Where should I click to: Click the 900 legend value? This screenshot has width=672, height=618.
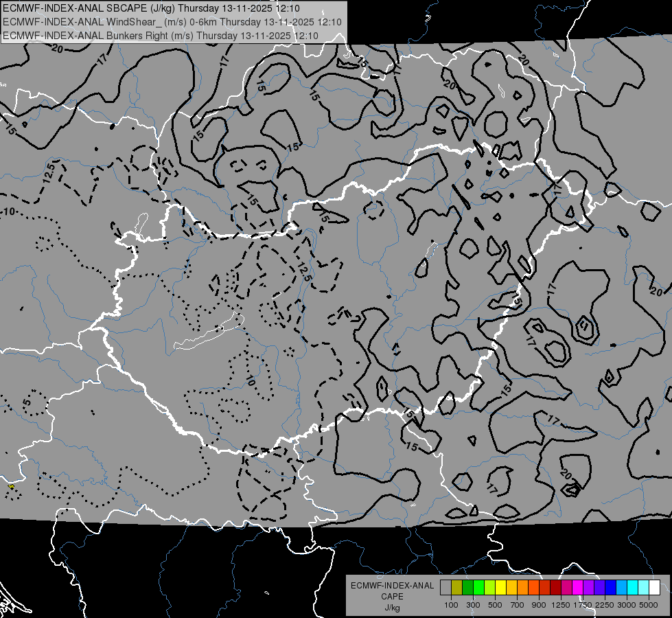[539, 605]
